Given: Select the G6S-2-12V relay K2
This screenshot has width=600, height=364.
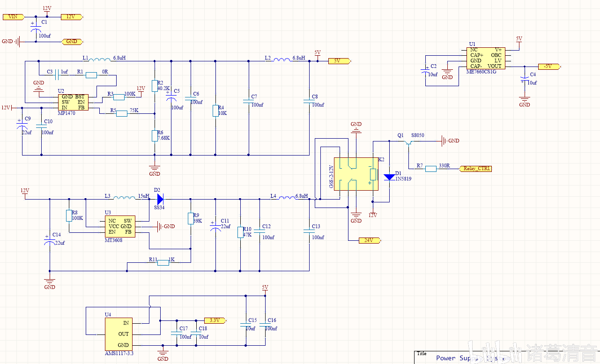Looking at the screenshot, I should [x=356, y=174].
